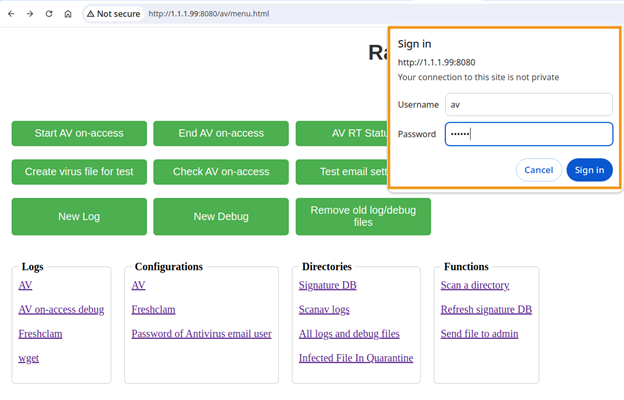Click the New Debug button

221,217
